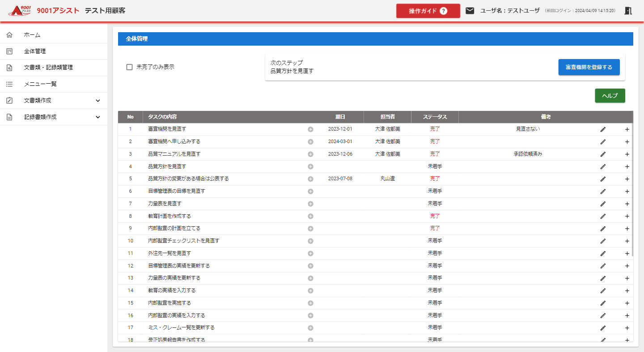The image size is (644, 352).
Task: Click the green ヘルプ button
Action: (610, 95)
